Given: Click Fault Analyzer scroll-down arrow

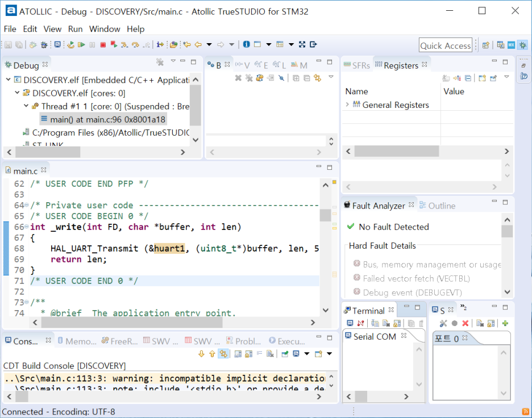Looking at the screenshot, I should [507, 291].
